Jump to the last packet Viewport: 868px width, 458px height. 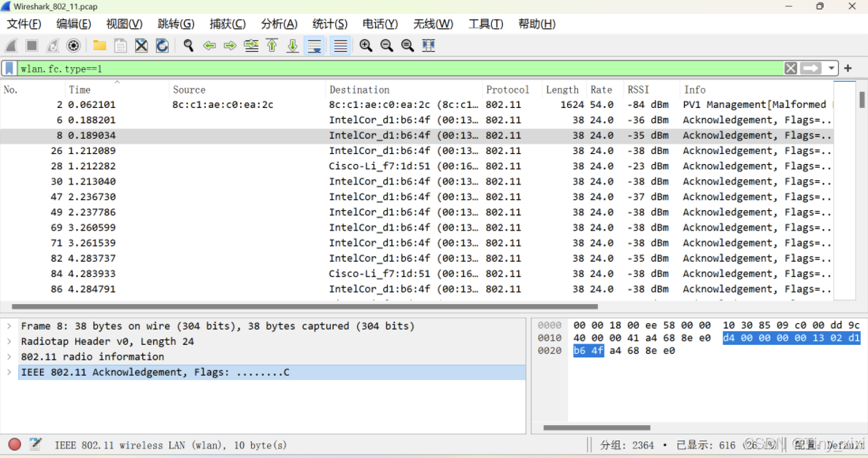tap(293, 45)
